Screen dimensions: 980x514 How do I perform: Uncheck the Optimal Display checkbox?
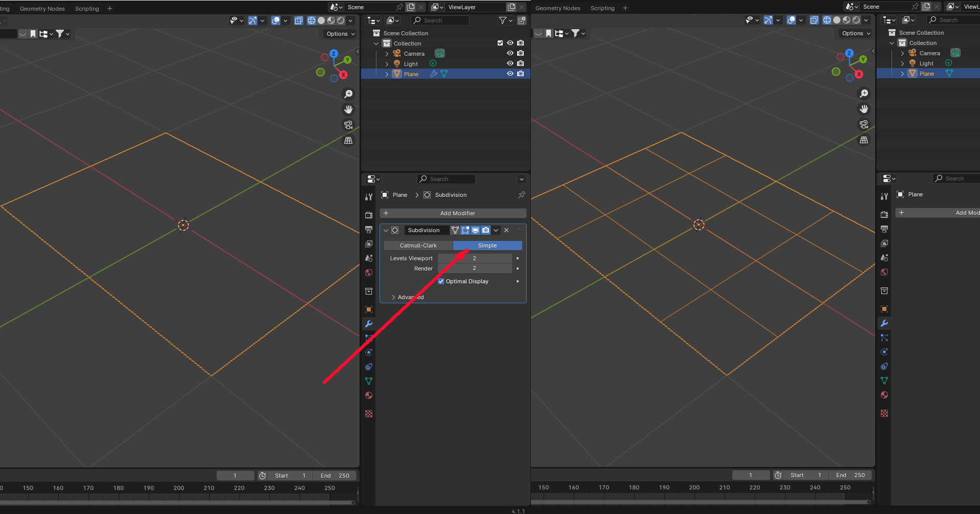pyautogui.click(x=441, y=281)
